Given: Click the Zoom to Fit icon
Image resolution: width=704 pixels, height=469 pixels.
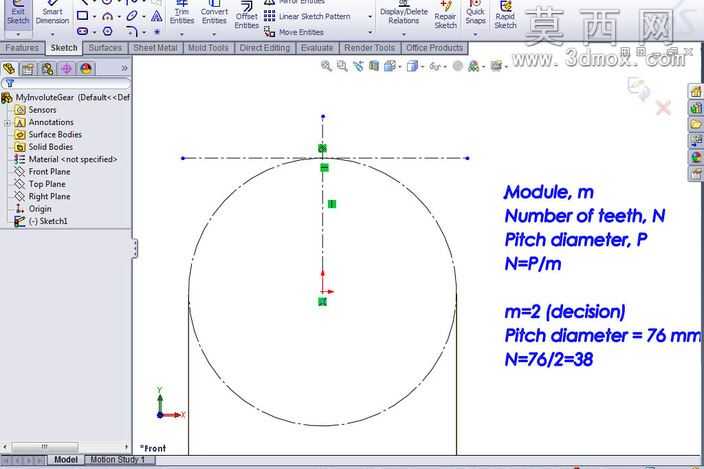Looking at the screenshot, I should click(x=326, y=66).
